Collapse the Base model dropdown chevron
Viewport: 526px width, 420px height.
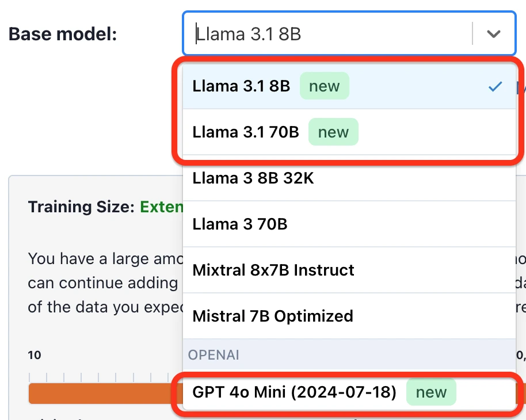coord(493,34)
